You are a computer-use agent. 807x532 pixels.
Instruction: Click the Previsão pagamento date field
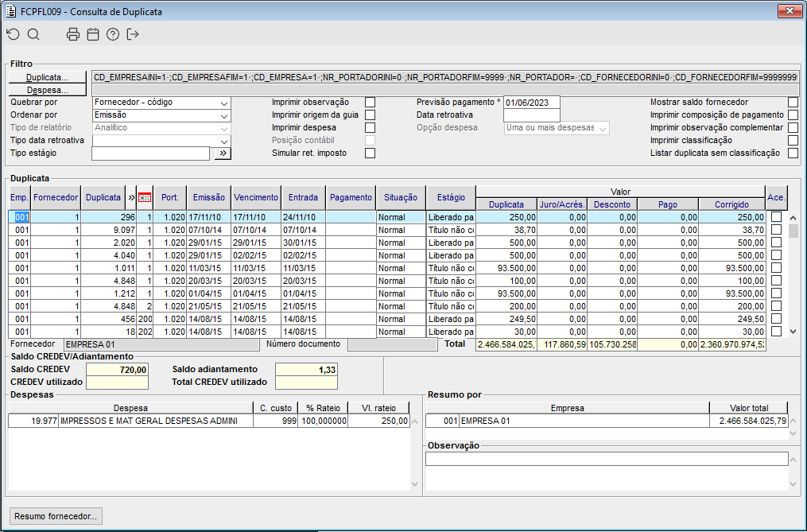pos(532,103)
